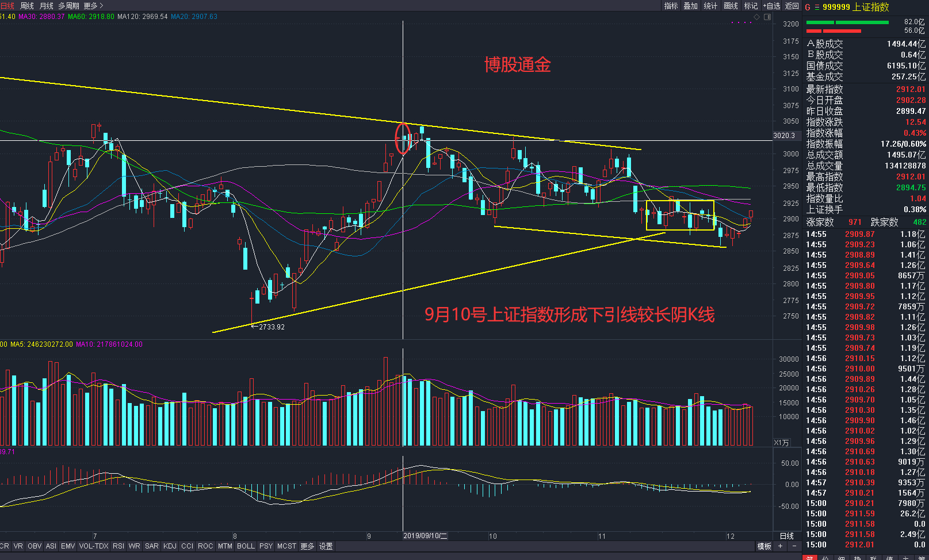
Task: Switch to 周线 weekly chart
Action: 27,6
